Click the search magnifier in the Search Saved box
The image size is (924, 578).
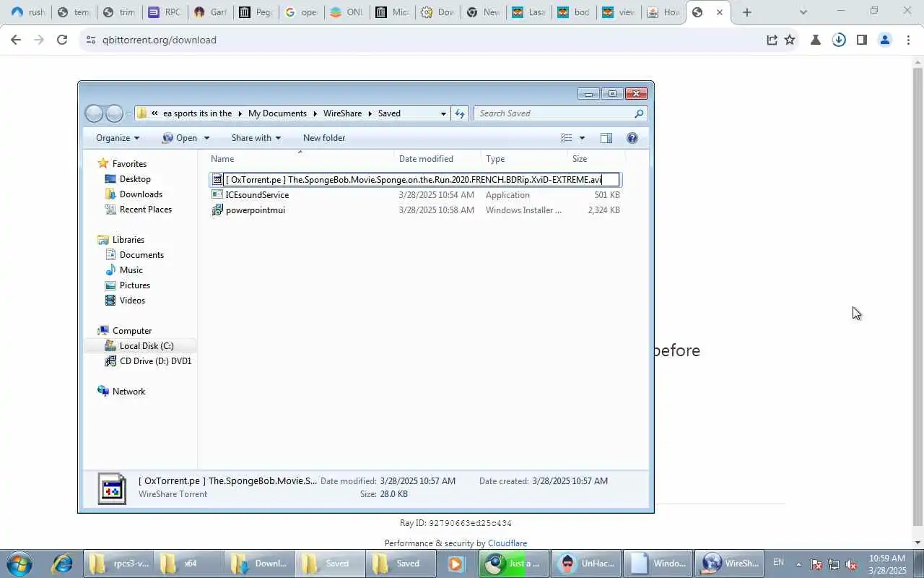pos(639,113)
